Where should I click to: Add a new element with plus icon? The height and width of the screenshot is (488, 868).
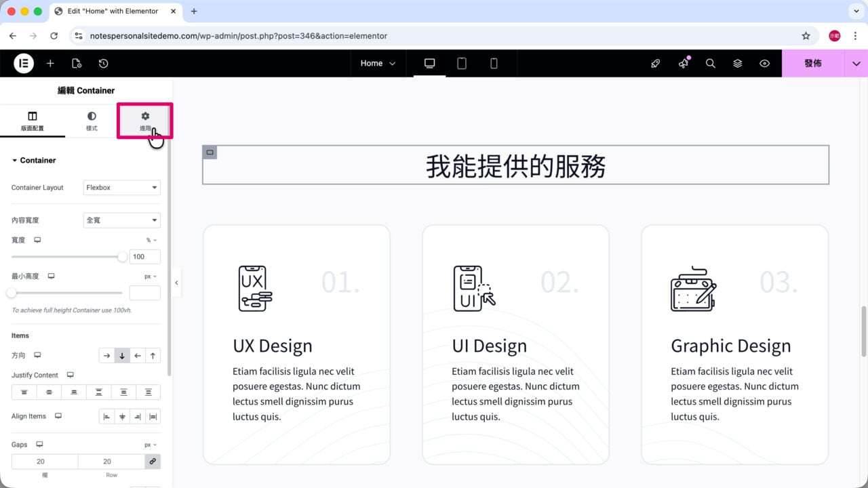click(x=50, y=63)
